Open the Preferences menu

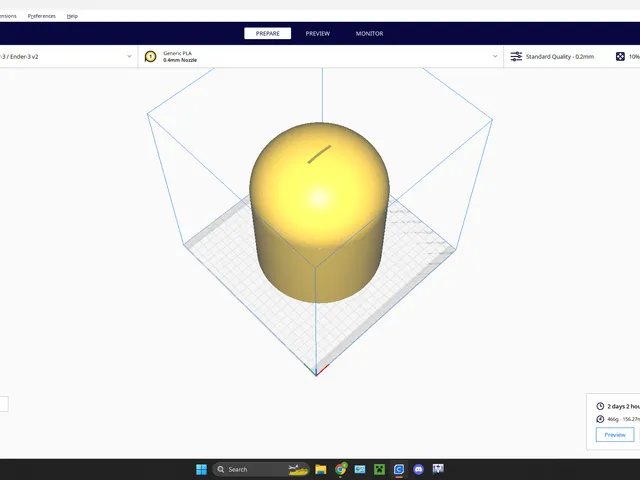pos(42,16)
